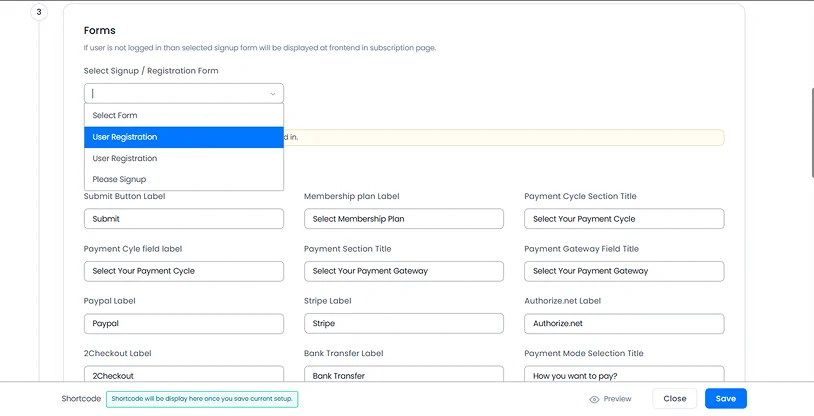Choose 'Select Form' option in dropdown list
Image resolution: width=814 pixels, height=416 pixels.
[x=184, y=115]
